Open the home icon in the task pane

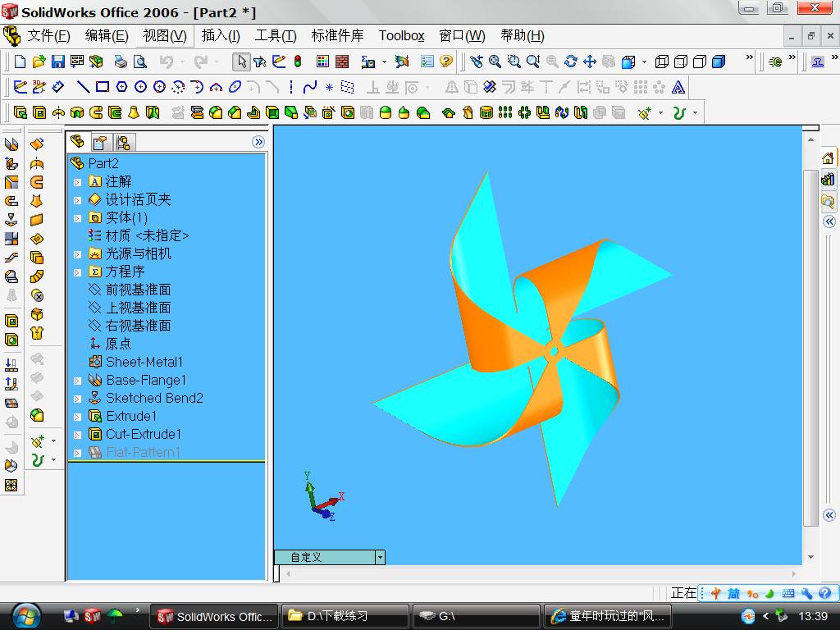[829, 157]
